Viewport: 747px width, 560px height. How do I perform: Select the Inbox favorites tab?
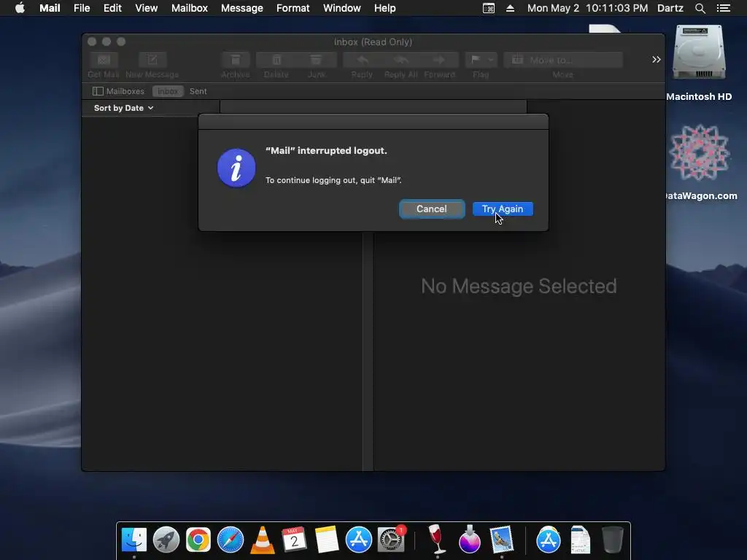coord(168,91)
